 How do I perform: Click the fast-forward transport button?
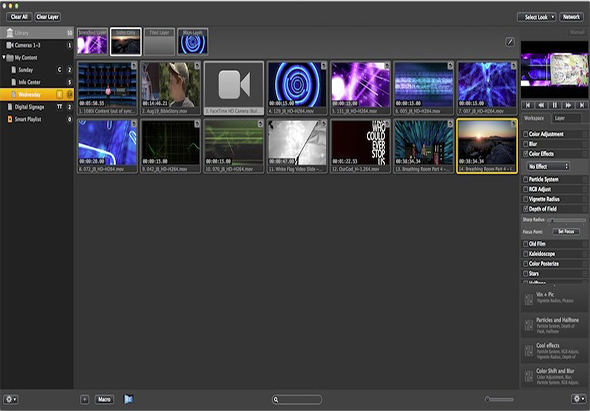click(568, 105)
